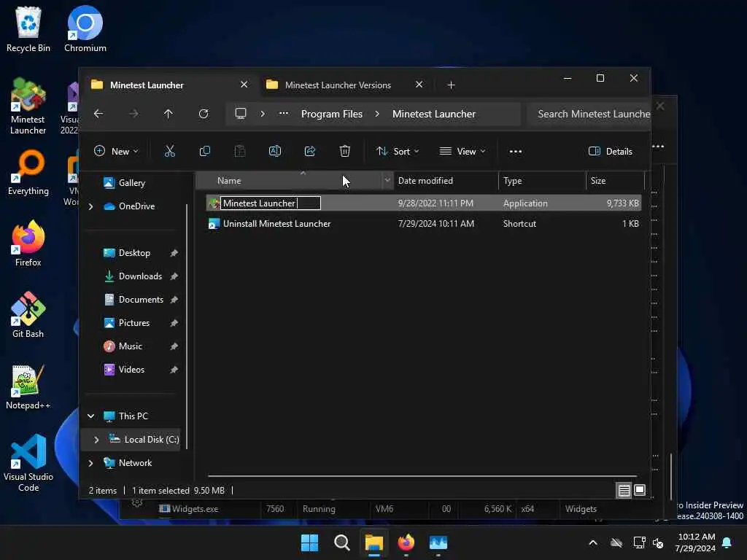Select Everything desktop shortcut

[x=28, y=173]
